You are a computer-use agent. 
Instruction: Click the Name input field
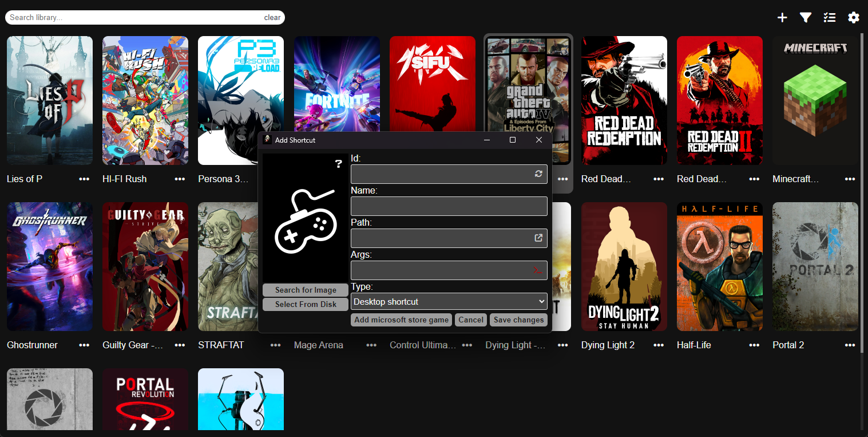[x=449, y=206]
